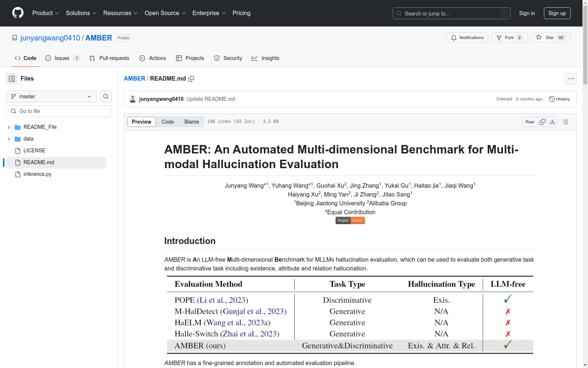Open the Pull requests tab
This screenshot has width=588, height=368.
pyautogui.click(x=110, y=58)
